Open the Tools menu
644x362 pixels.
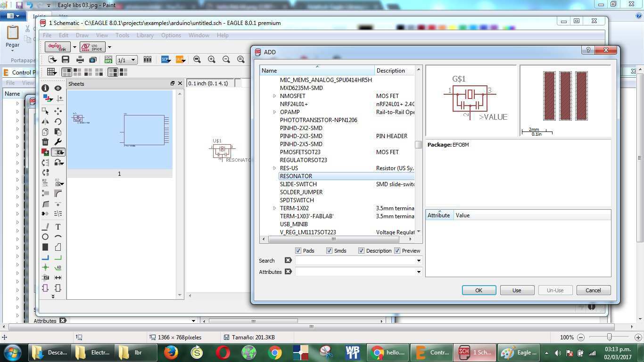coord(122,35)
